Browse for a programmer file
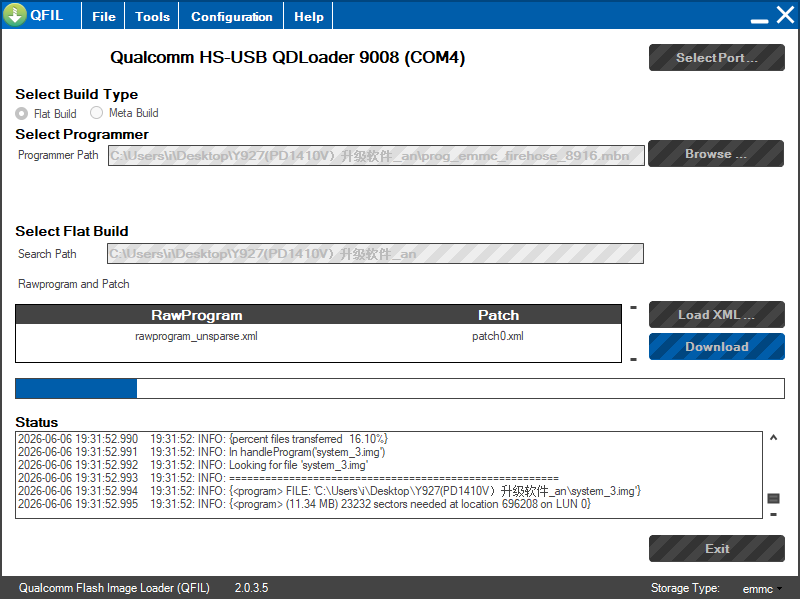This screenshot has width=800, height=599. (x=716, y=154)
